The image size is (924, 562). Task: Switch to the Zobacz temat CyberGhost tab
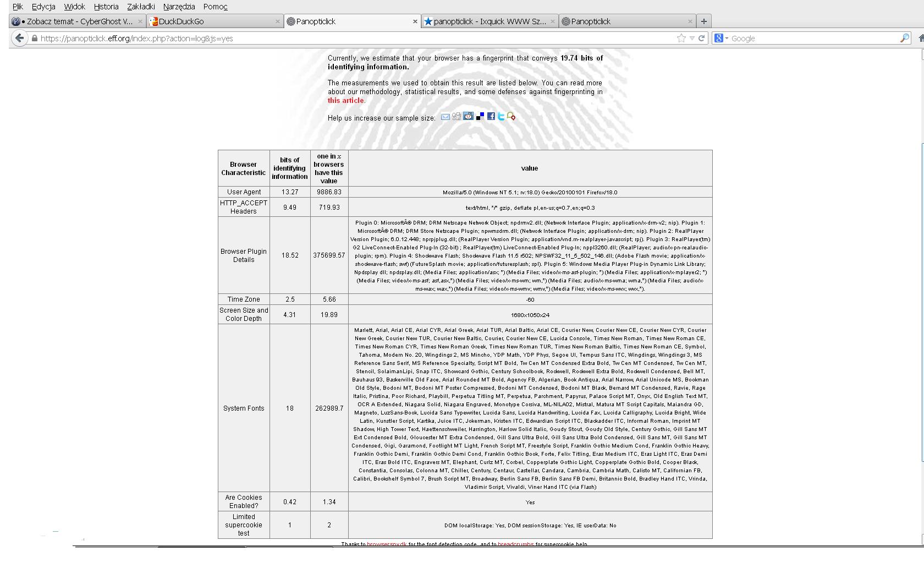pyautogui.click(x=77, y=21)
